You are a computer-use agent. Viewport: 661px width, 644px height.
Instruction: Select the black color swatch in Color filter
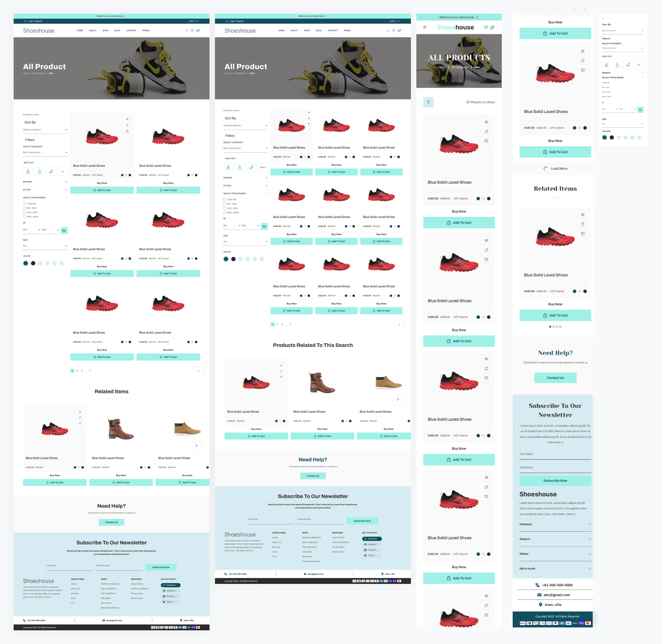[33, 263]
